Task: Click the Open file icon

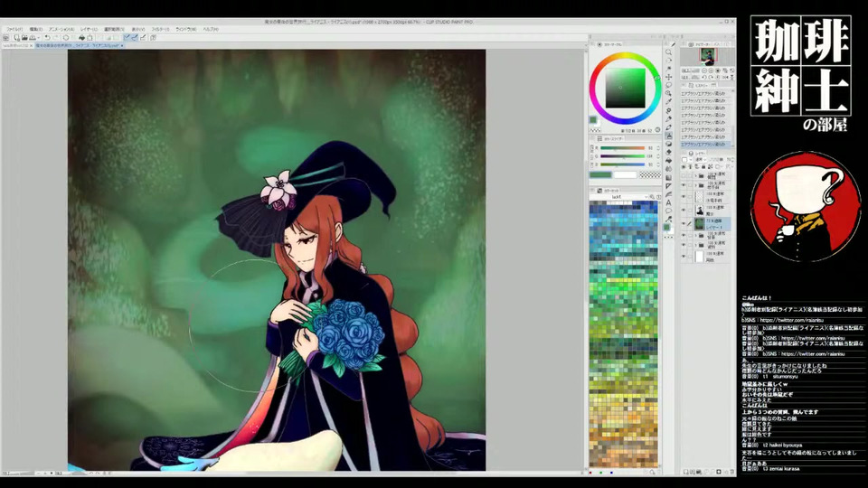Action: pos(24,38)
